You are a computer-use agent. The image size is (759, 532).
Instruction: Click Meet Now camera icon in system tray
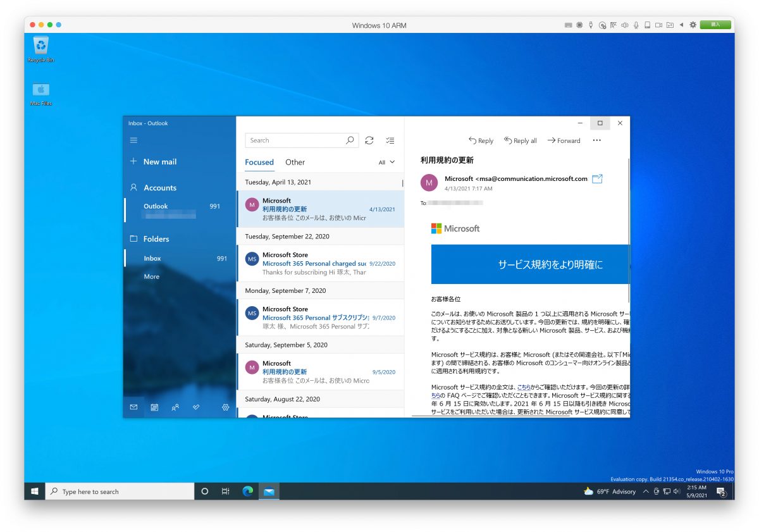point(657,492)
